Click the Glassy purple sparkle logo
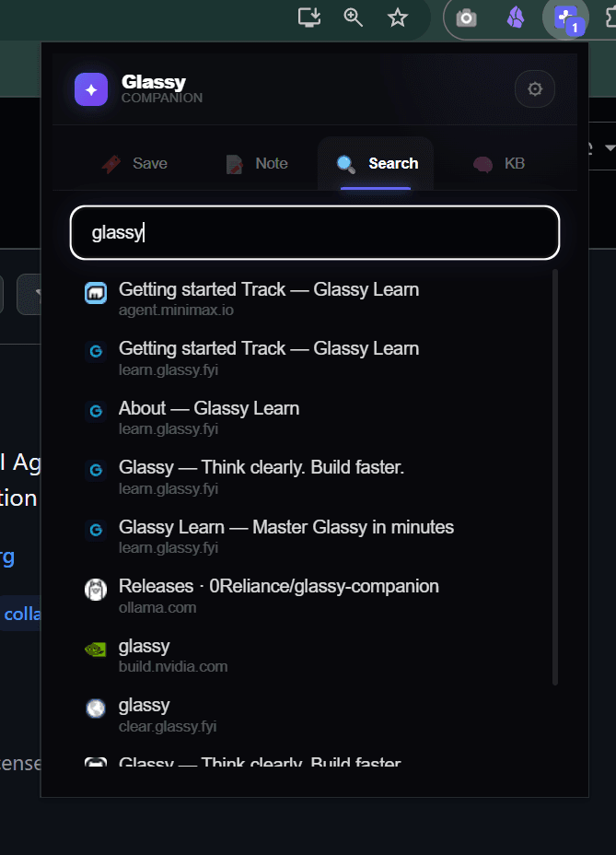This screenshot has width=616, height=855. [x=91, y=89]
